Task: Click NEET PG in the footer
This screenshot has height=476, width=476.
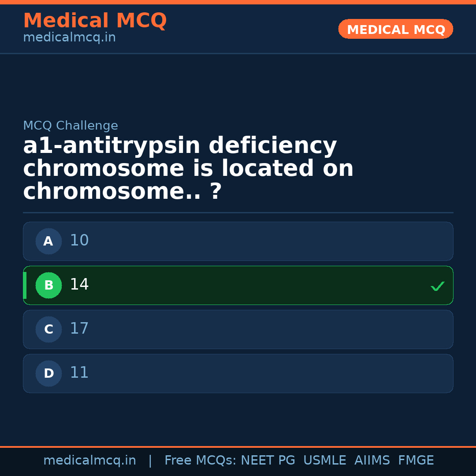Action: click(268, 461)
